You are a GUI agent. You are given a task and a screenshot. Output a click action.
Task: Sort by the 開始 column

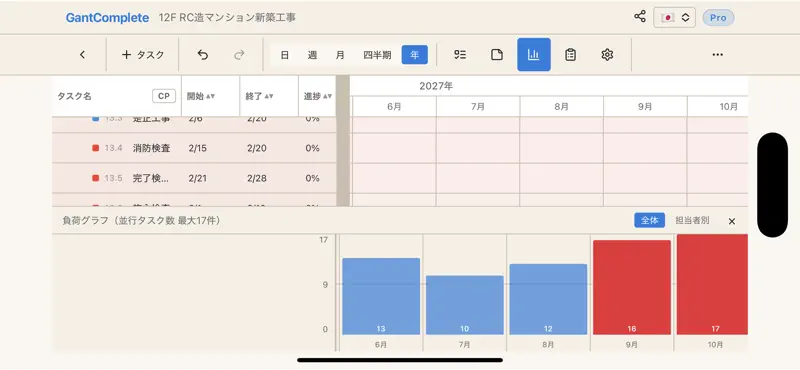tap(201, 96)
